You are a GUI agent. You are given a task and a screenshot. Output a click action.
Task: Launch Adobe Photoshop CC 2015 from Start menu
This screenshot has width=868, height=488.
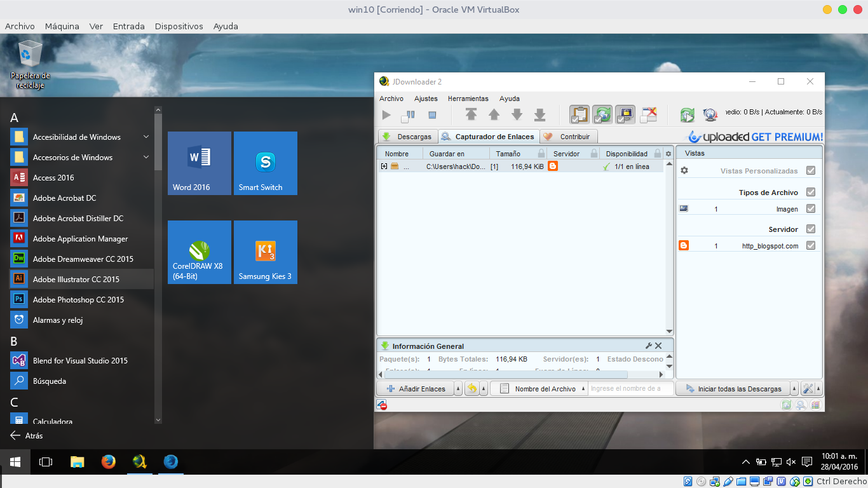(x=81, y=299)
